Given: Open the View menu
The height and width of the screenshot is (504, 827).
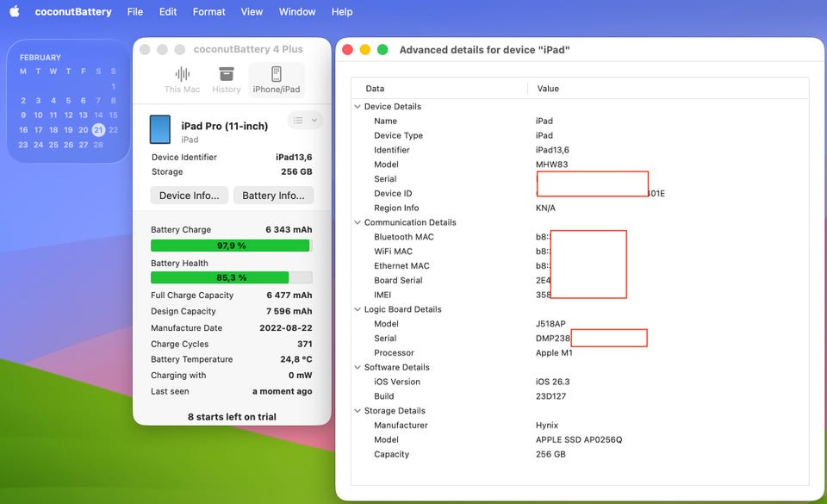Looking at the screenshot, I should tap(252, 11).
